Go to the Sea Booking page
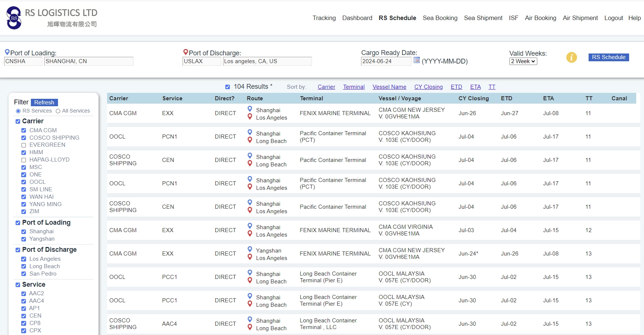The width and height of the screenshot is (644, 335). pos(440,18)
